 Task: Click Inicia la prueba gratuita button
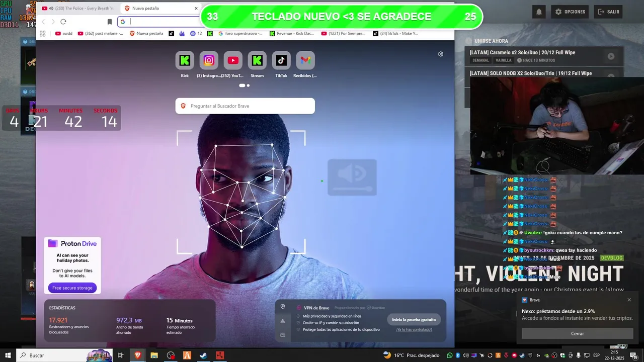(414, 319)
